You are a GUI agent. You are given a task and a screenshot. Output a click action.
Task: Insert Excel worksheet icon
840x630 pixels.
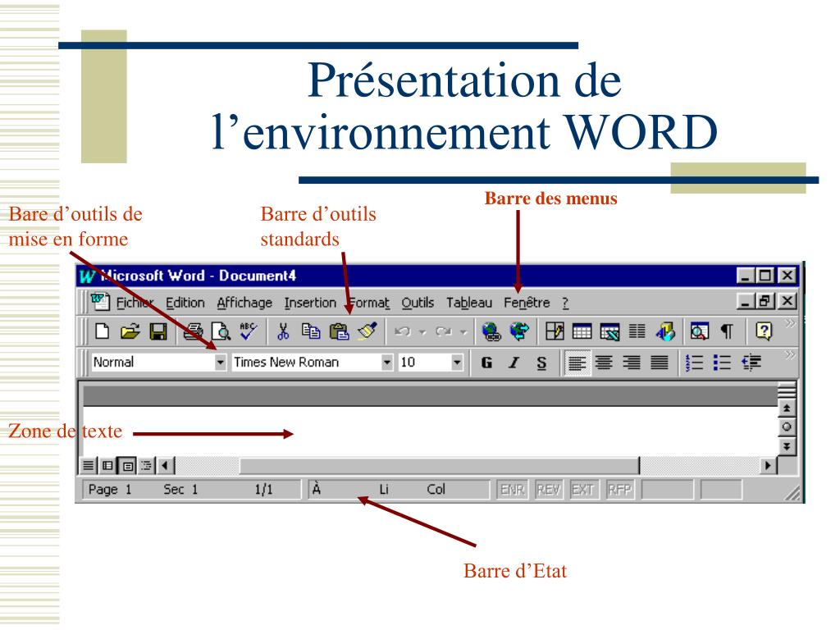point(609,331)
